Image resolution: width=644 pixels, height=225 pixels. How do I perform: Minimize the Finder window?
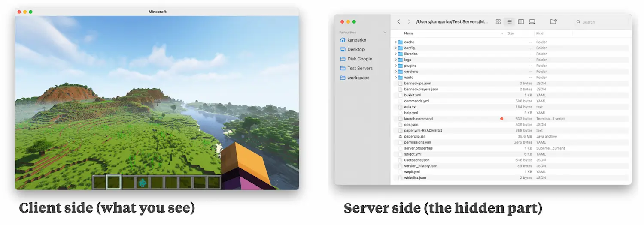coord(348,21)
